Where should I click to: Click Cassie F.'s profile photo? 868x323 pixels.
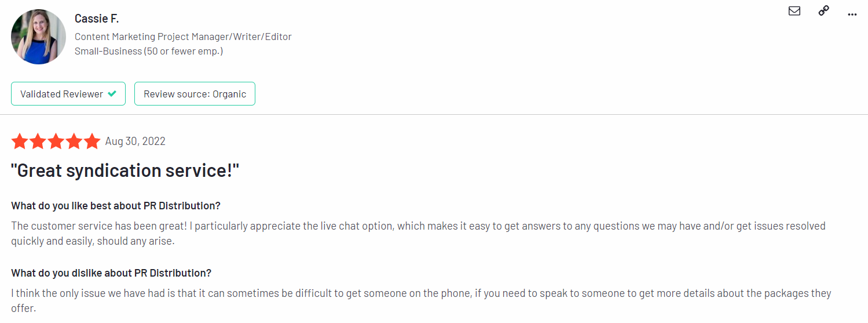point(38,37)
